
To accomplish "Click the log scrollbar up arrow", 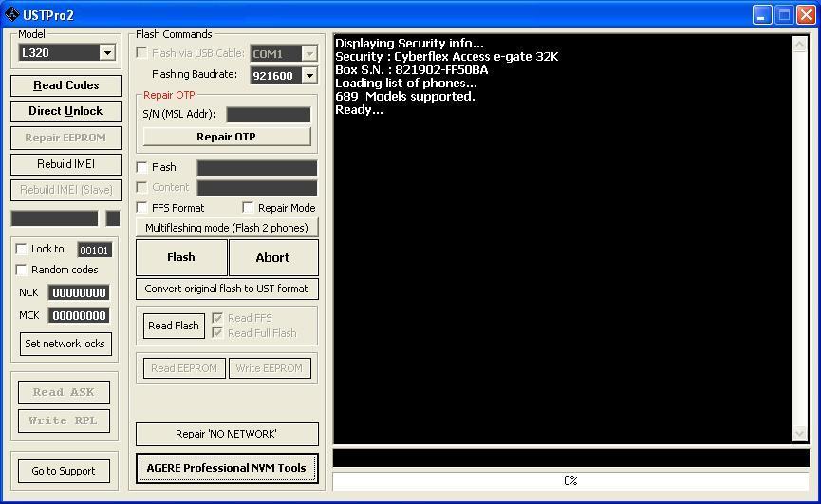I will 799,44.
